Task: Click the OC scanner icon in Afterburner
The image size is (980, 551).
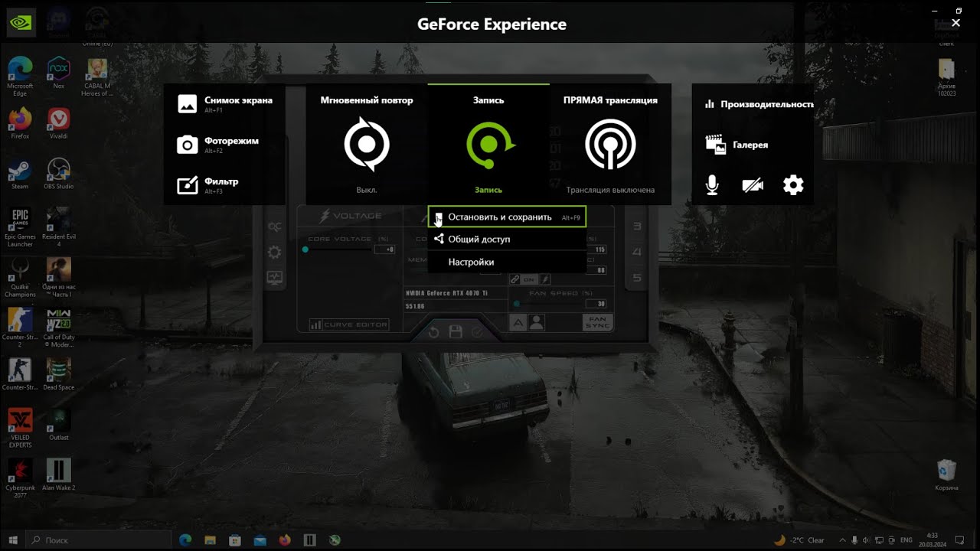Action: point(274,227)
